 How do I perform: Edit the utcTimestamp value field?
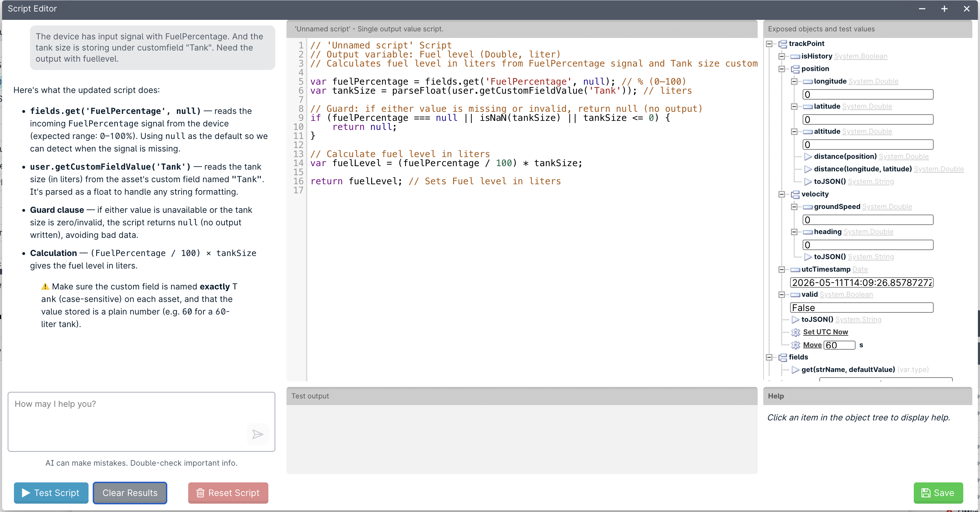862,282
